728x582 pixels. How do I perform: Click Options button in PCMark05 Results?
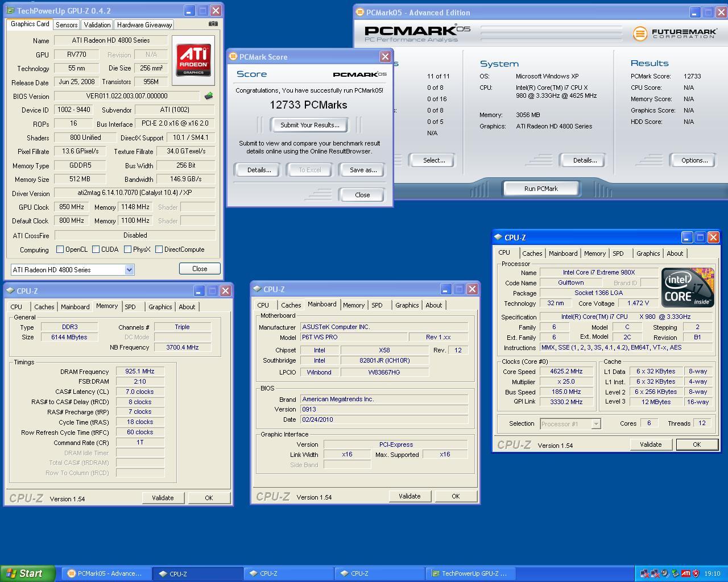(694, 160)
